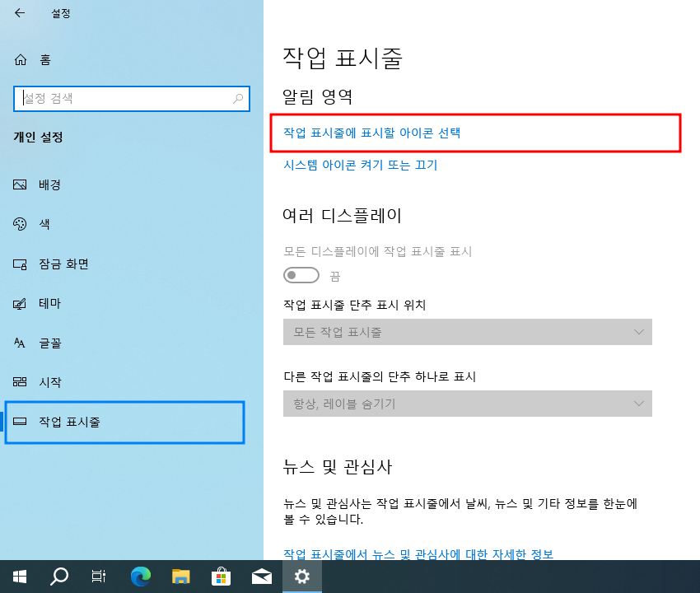
Task: Click the lock screen icon beside 잠금 화면
Action: (x=20, y=264)
